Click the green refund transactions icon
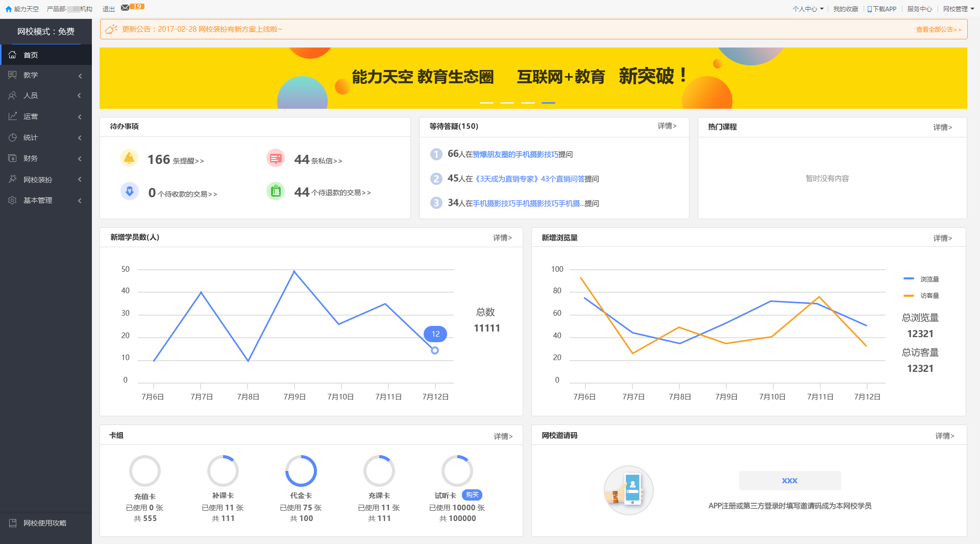This screenshot has height=544, width=980. click(276, 192)
